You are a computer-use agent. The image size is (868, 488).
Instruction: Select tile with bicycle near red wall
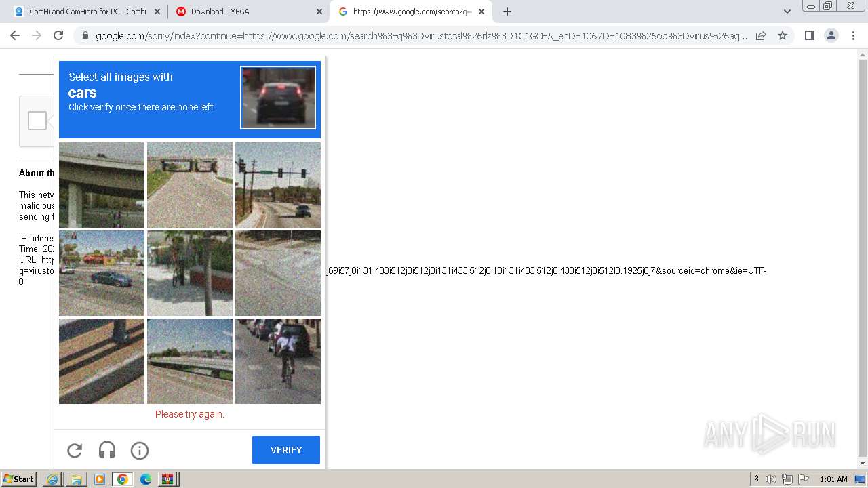(x=190, y=273)
